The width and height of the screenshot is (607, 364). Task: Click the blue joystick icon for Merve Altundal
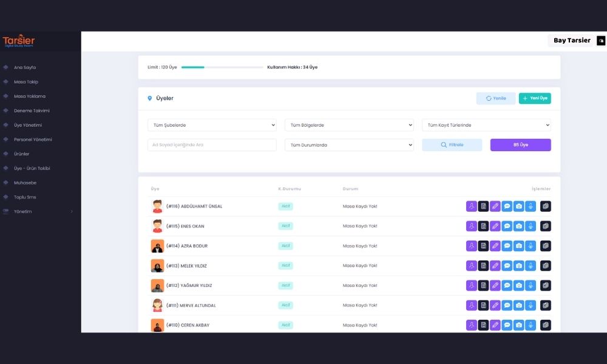click(x=531, y=305)
